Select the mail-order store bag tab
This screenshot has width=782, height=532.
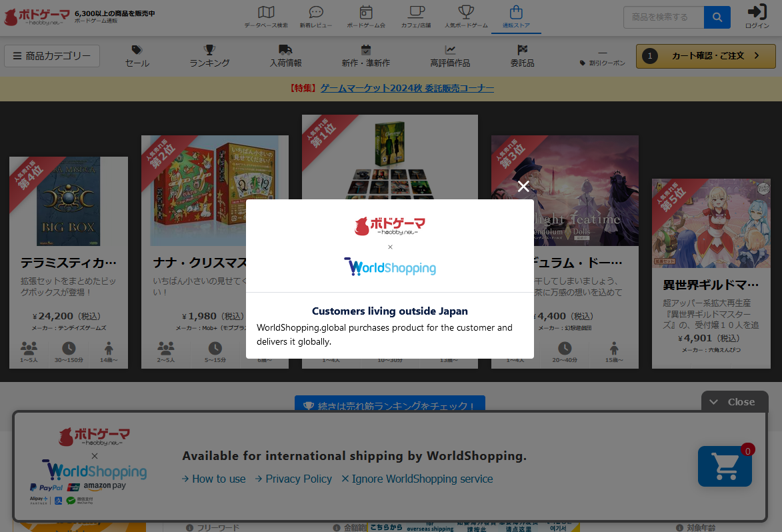coord(516,17)
